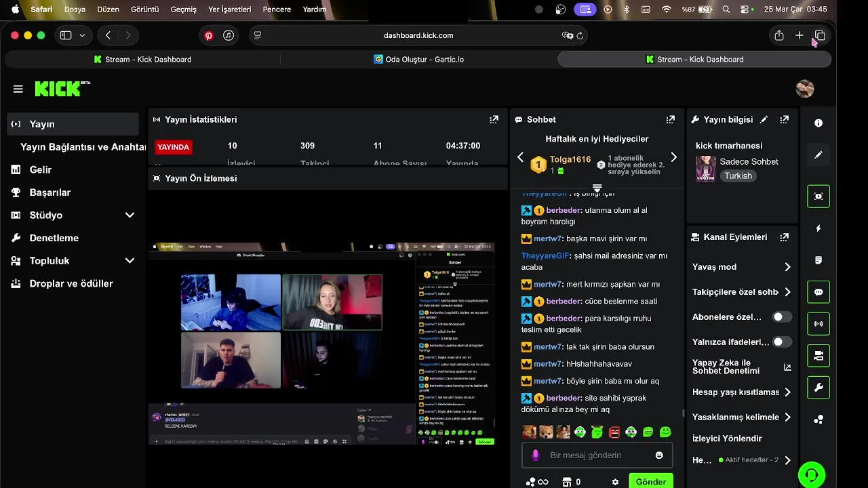Pop out the Yayın bilgisi panel

784,119
